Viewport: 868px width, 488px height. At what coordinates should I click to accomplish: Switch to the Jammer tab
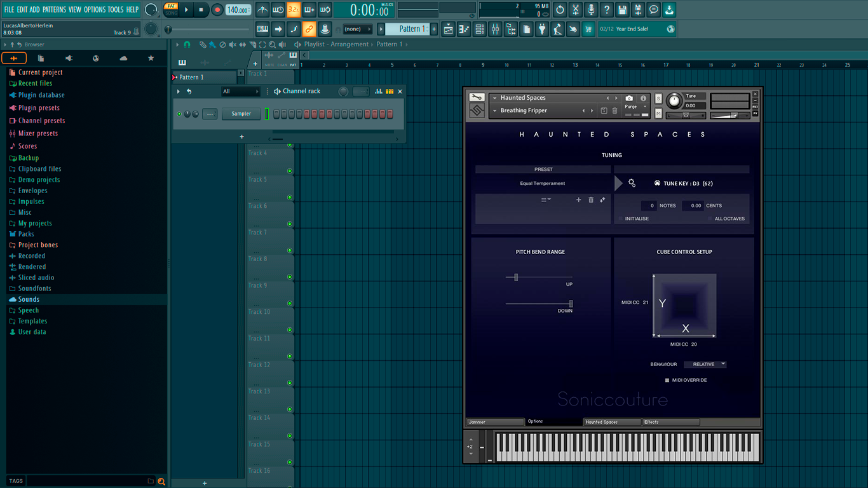click(496, 422)
